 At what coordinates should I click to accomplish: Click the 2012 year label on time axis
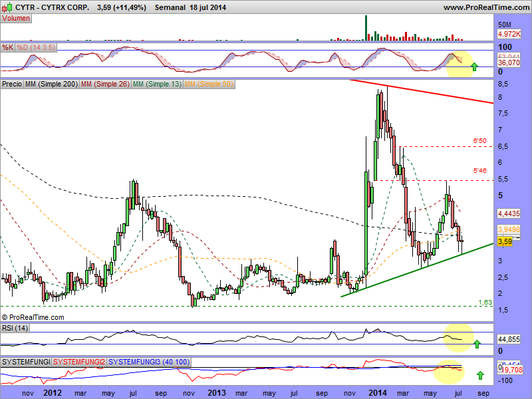coord(53,393)
